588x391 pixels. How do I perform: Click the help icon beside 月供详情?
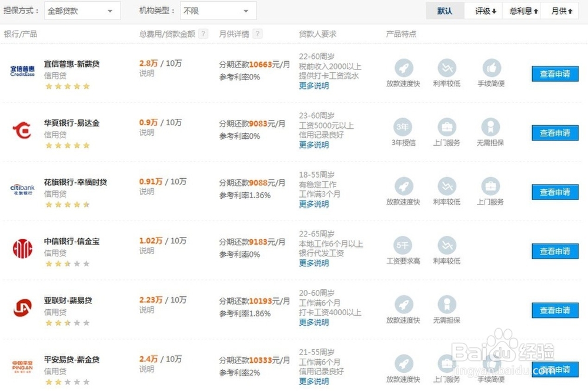click(x=258, y=34)
